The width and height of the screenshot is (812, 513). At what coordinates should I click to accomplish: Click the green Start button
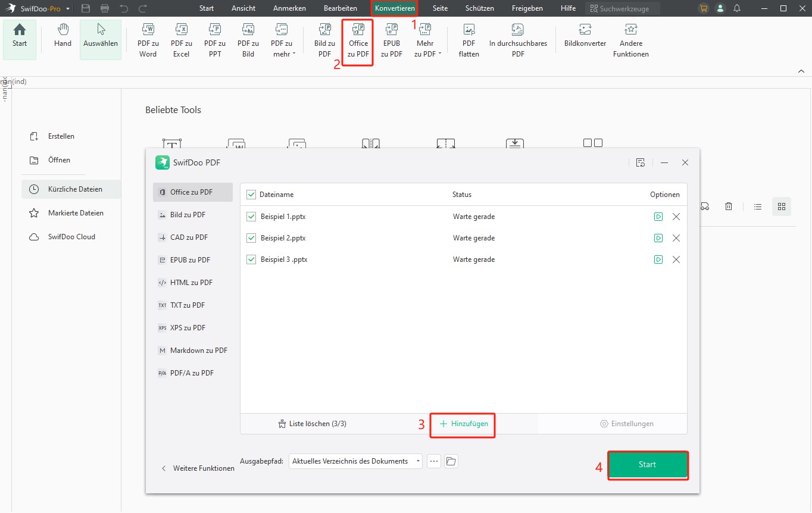tap(648, 464)
